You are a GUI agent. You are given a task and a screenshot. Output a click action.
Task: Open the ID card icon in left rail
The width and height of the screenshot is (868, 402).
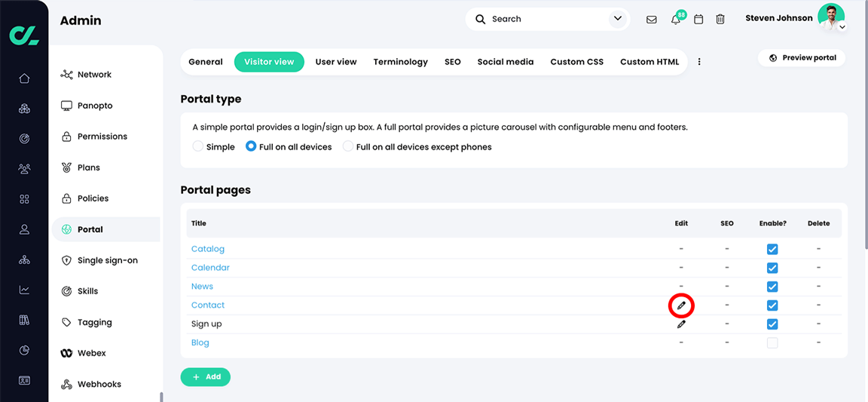(24, 380)
